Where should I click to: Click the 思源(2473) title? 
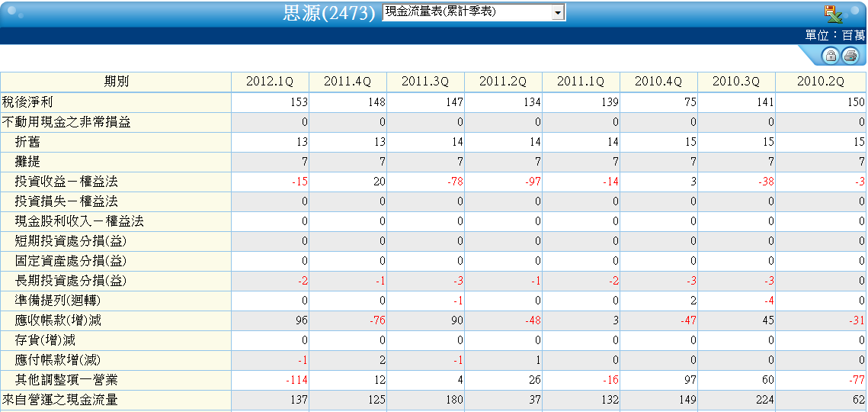click(x=328, y=13)
